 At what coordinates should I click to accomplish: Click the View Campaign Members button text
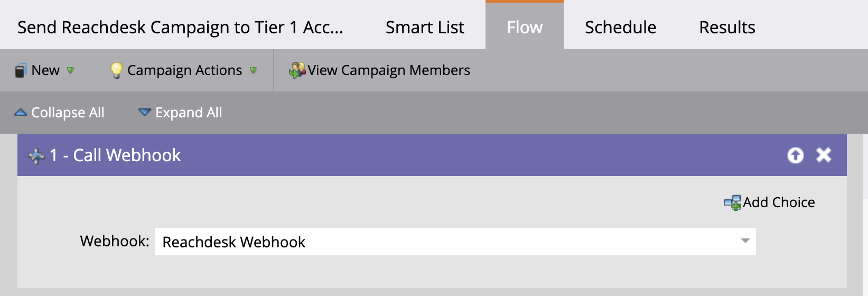(389, 70)
